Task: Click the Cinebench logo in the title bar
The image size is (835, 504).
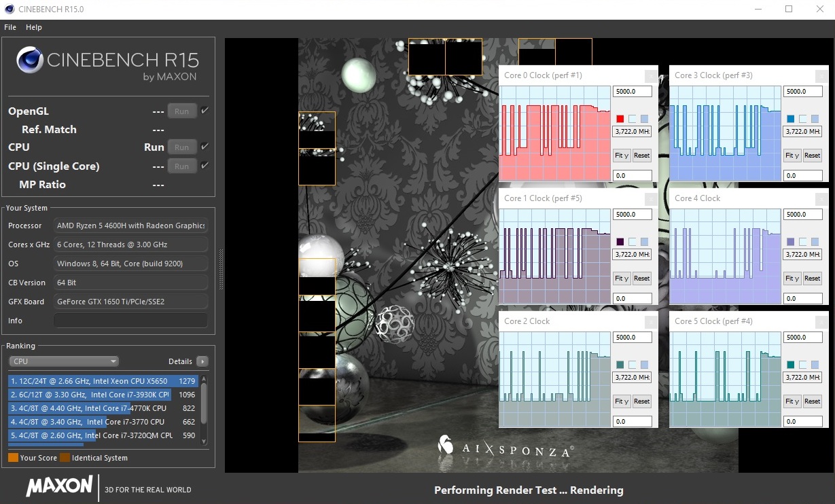Action: coord(8,10)
